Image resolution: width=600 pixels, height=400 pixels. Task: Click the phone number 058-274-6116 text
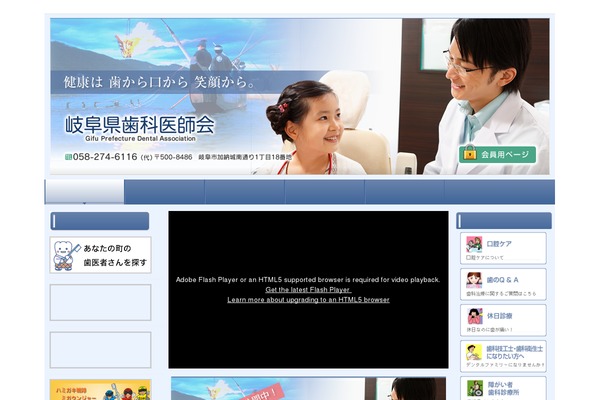pos(105,157)
